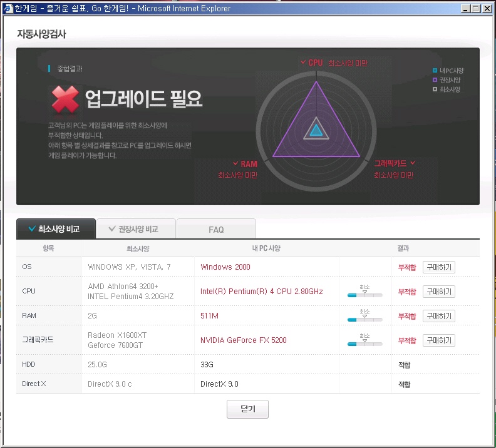This screenshot has height=448, width=496.
Task: Click 'Radeon X1600XT' requirement text
Action: pyautogui.click(x=117, y=335)
